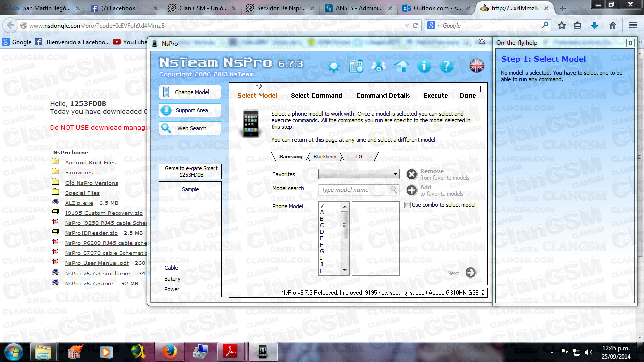Viewport: 644px width, 362px height.
Task: Switch to the LG brand tab
Action: coord(359,157)
